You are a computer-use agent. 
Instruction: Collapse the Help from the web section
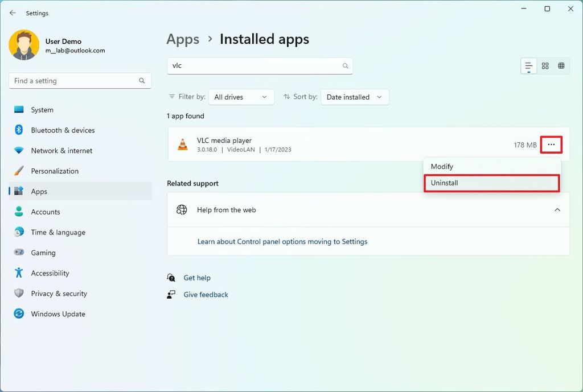(557, 210)
